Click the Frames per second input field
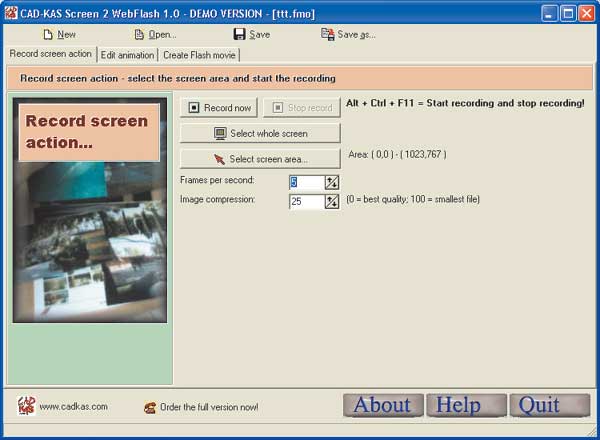This screenshot has height=440, width=600. click(305, 182)
